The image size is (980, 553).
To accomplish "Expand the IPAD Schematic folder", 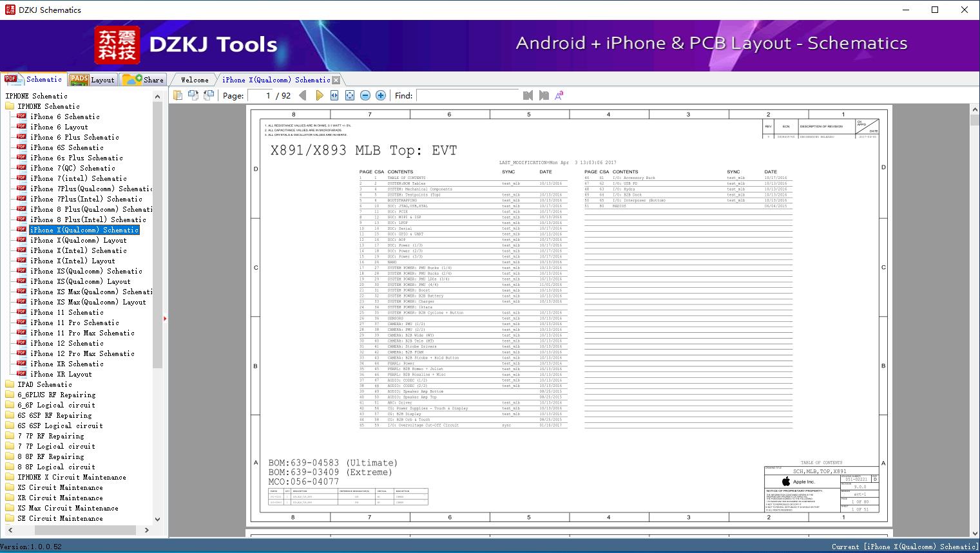I will [x=44, y=384].
